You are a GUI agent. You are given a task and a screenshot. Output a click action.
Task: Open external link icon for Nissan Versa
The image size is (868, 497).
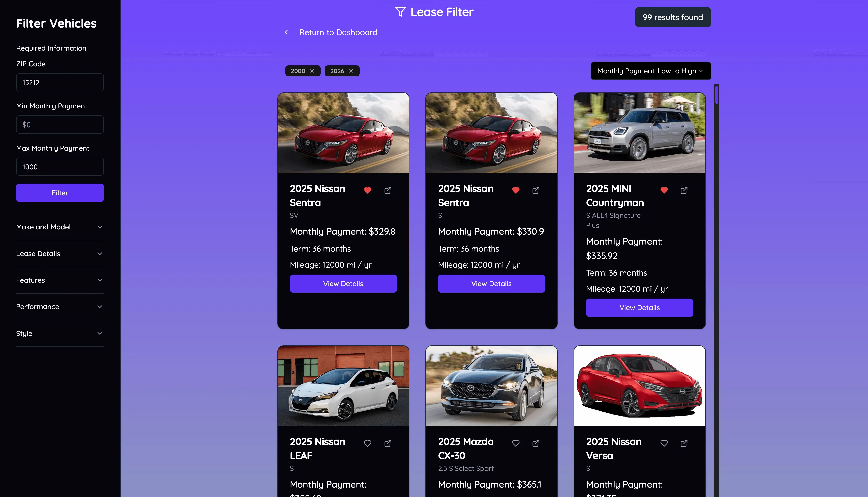(684, 443)
